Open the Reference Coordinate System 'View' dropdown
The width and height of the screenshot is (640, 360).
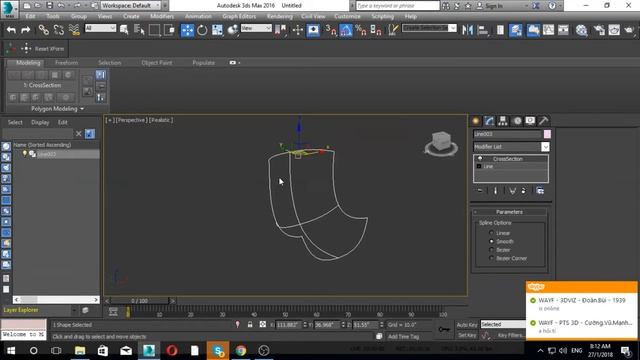pyautogui.click(x=256, y=28)
